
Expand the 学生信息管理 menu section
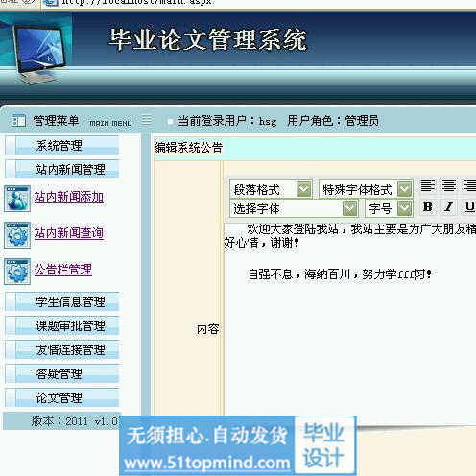pos(62,301)
